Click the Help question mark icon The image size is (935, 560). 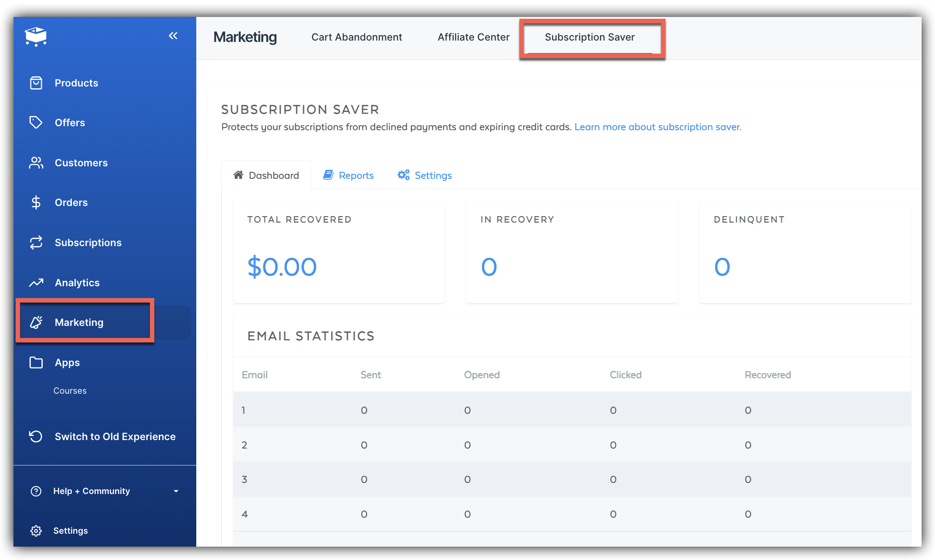point(36,491)
